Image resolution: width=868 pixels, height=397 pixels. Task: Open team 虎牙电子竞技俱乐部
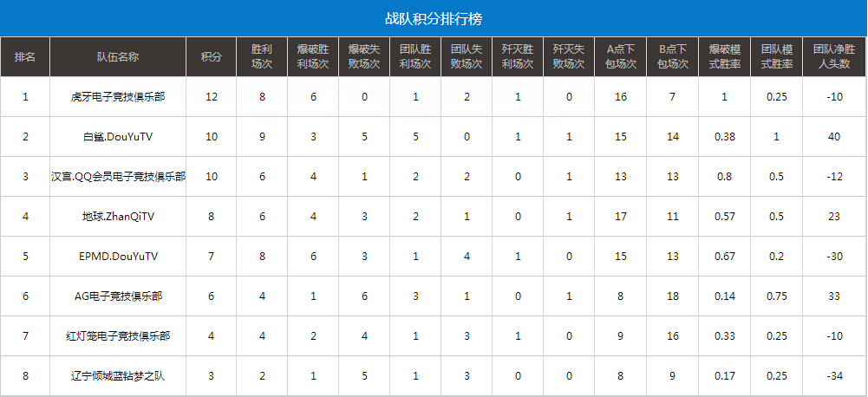click(x=118, y=97)
